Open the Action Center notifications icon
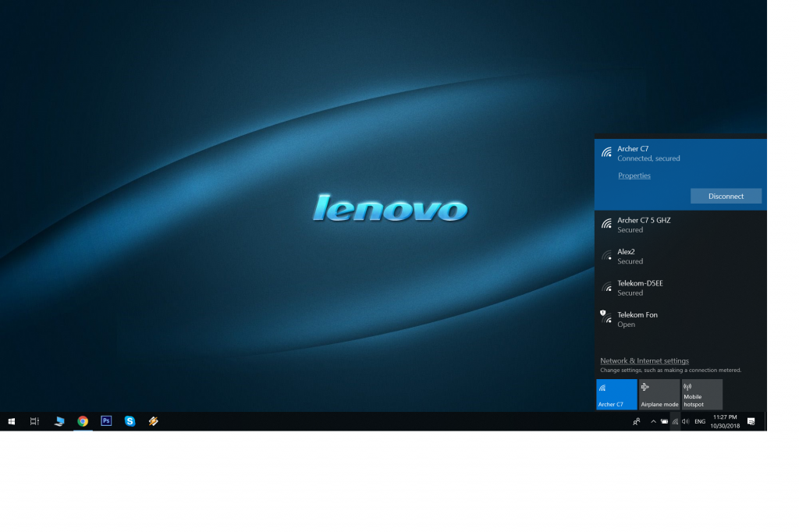 [751, 421]
